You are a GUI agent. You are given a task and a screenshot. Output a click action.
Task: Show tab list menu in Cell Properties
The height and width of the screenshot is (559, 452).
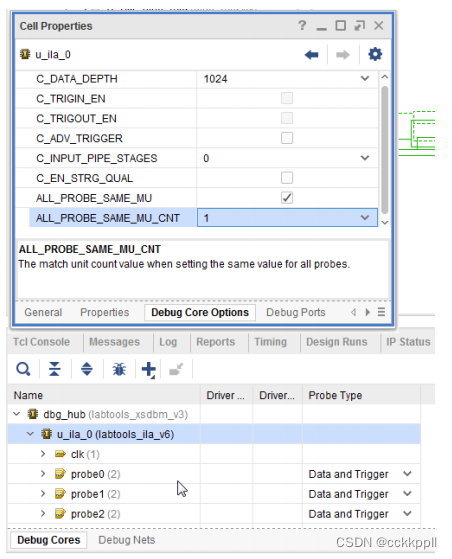pos(381,312)
